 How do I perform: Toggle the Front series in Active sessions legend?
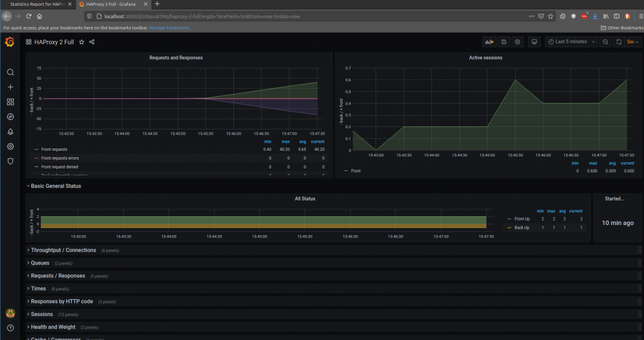click(356, 171)
